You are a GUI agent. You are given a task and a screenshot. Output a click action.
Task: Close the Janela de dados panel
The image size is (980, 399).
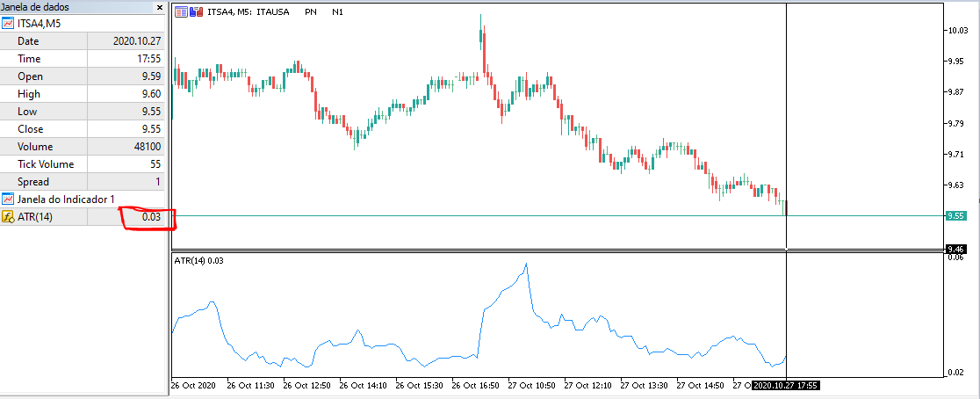(159, 8)
